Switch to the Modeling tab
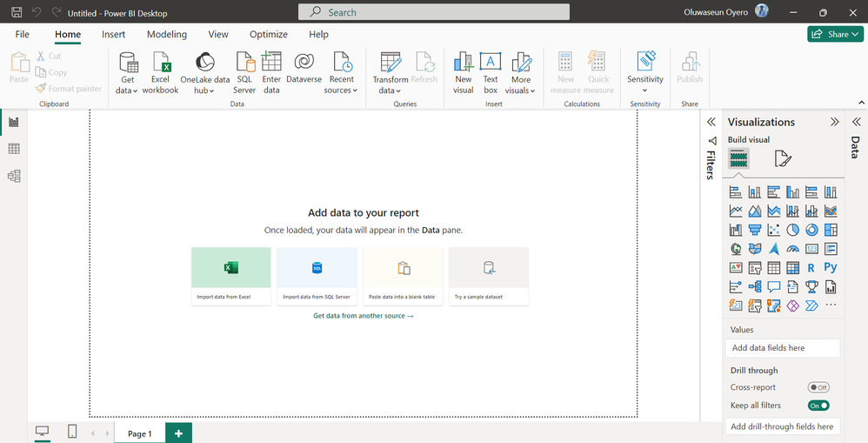The width and height of the screenshot is (868, 443). point(167,34)
